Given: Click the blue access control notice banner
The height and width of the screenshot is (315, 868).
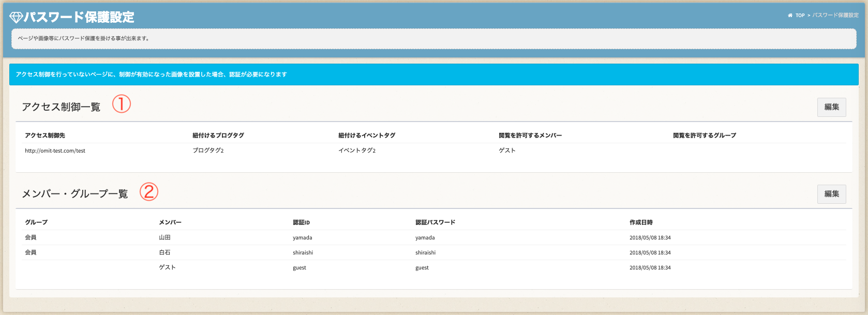Looking at the screenshot, I should 433,74.
